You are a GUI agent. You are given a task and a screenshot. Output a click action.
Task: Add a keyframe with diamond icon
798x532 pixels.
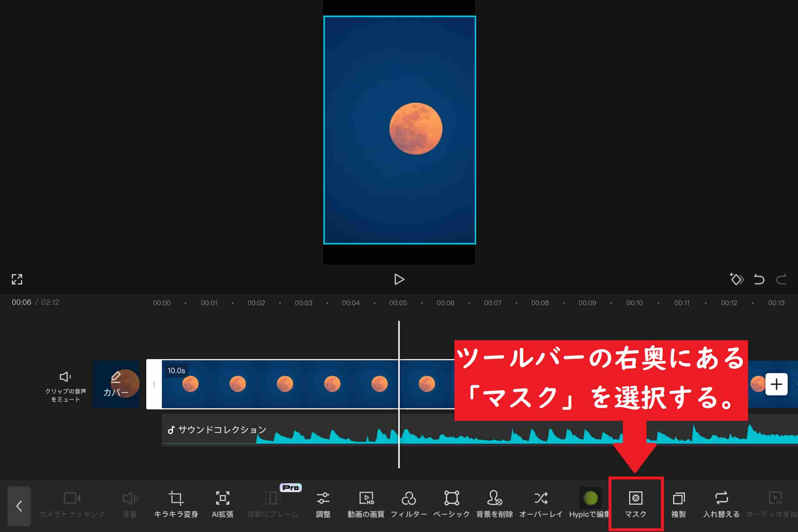[736, 279]
